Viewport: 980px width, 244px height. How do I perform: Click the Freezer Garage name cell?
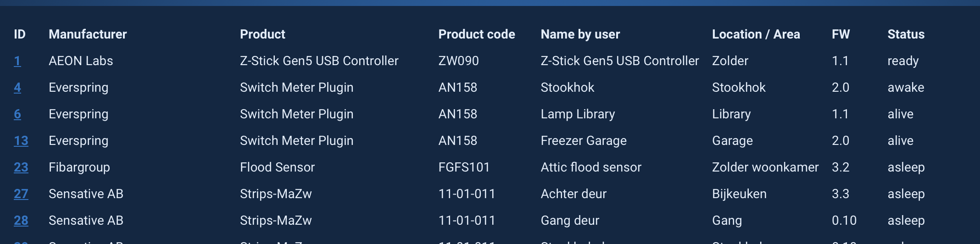(x=584, y=141)
